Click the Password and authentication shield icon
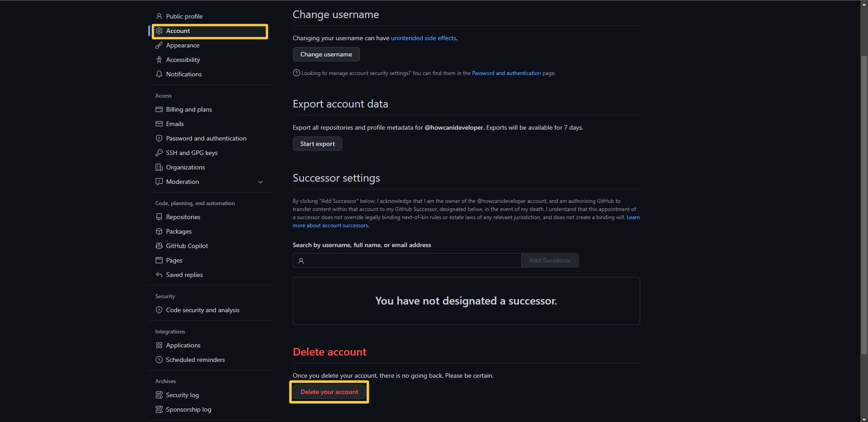Screen dimensions: 868x422 (159, 138)
